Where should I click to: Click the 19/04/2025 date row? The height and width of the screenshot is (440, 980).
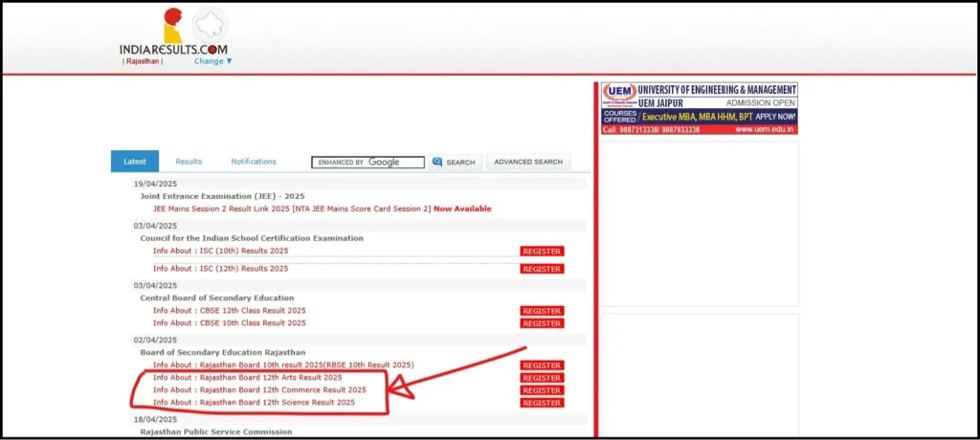[x=359, y=184]
